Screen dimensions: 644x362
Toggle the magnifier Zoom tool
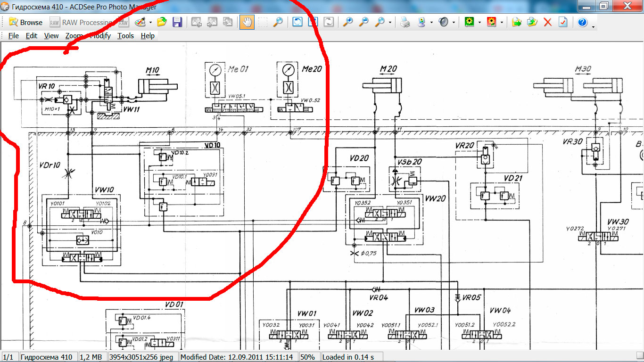pos(278,22)
